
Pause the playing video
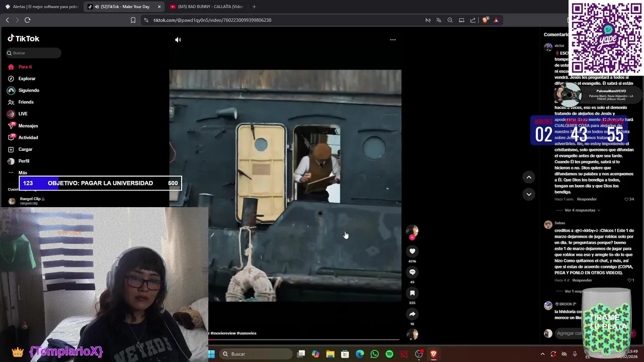pos(285,186)
